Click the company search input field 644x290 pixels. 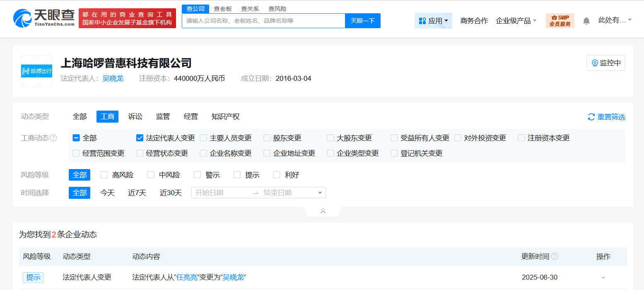coord(263,21)
